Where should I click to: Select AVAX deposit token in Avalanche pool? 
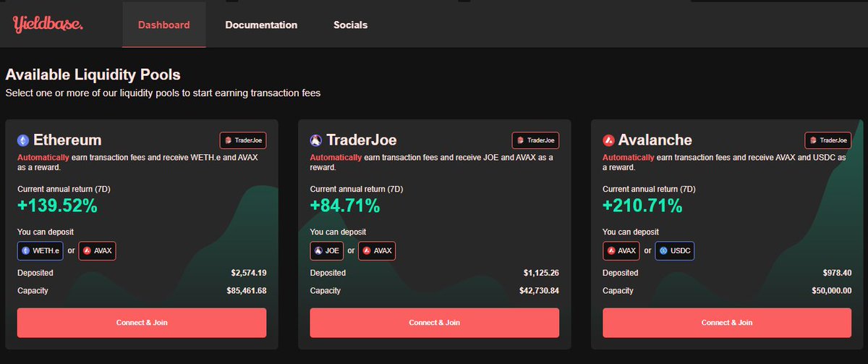[621, 251]
